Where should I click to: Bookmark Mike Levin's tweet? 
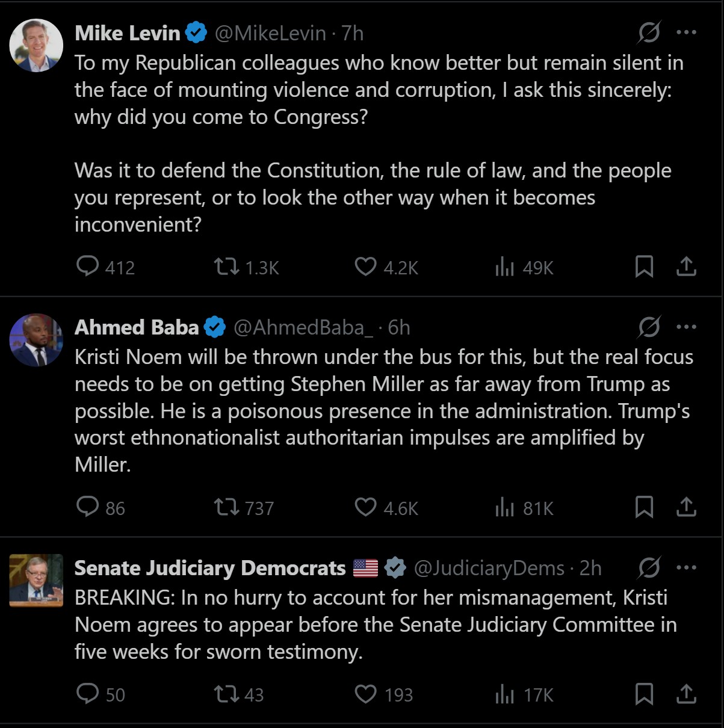coord(644,267)
